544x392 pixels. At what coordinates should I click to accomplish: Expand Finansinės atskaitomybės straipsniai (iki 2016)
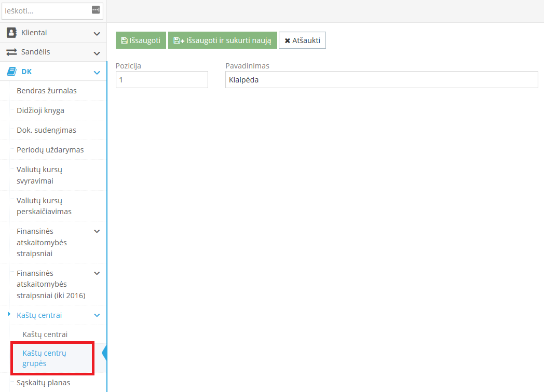click(97, 273)
